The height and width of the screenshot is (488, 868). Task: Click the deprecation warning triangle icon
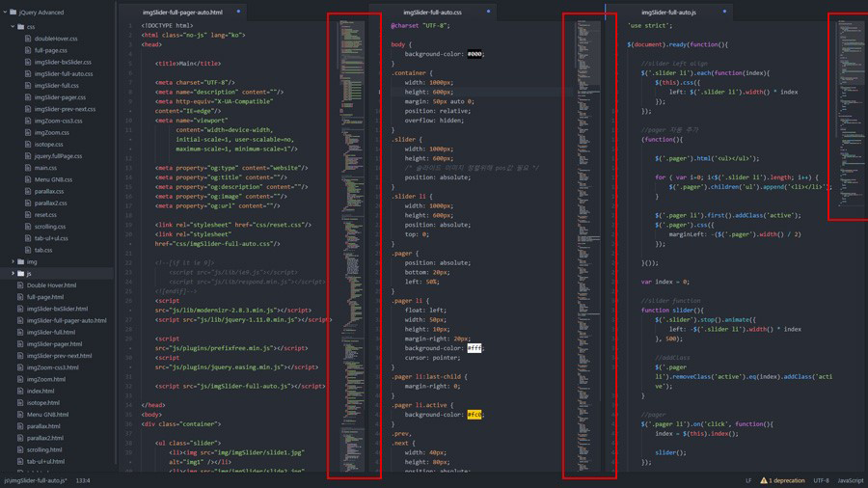pyautogui.click(x=764, y=480)
